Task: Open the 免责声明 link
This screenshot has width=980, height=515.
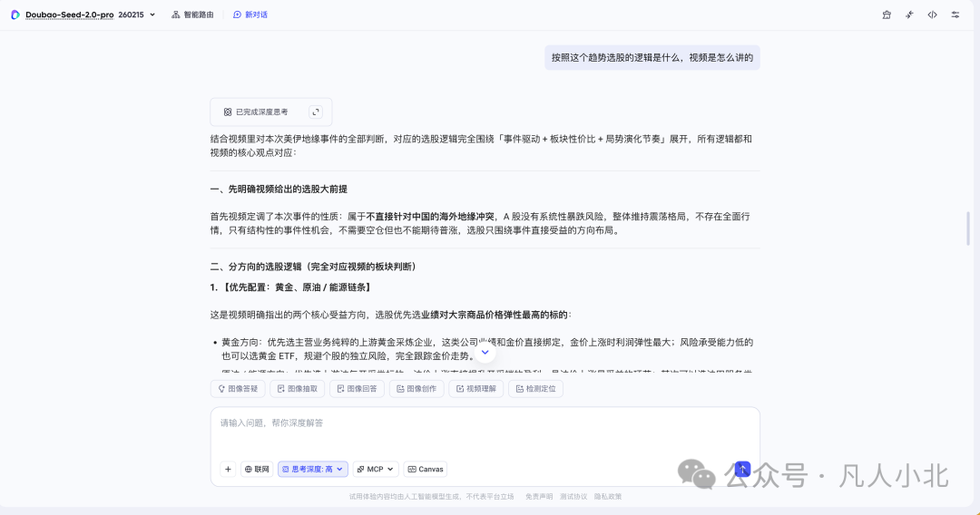Action: pyautogui.click(x=539, y=496)
